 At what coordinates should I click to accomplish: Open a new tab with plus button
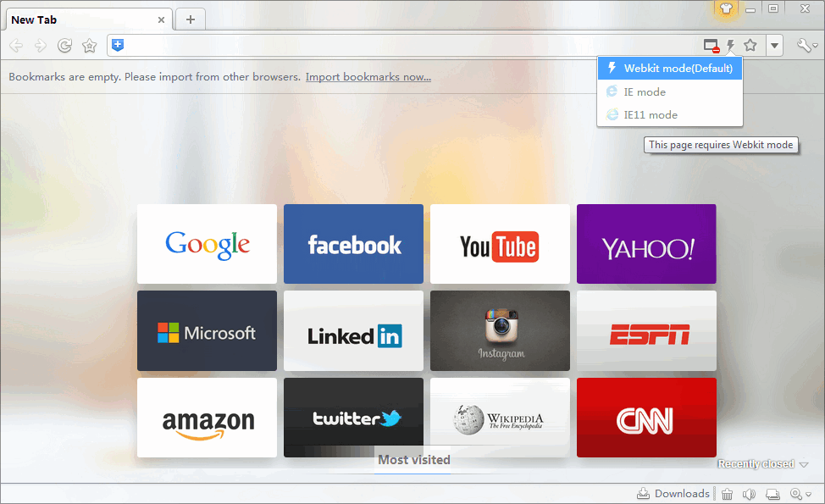[x=191, y=19]
